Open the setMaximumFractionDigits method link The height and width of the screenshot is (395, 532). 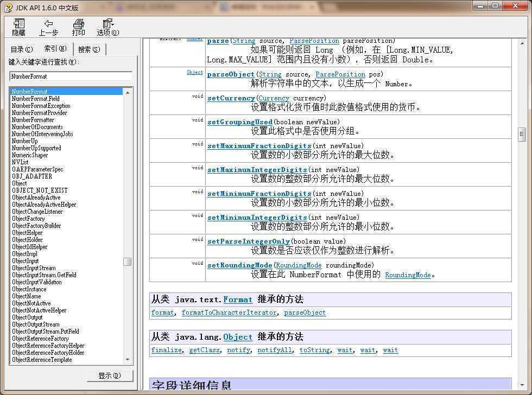coord(259,146)
